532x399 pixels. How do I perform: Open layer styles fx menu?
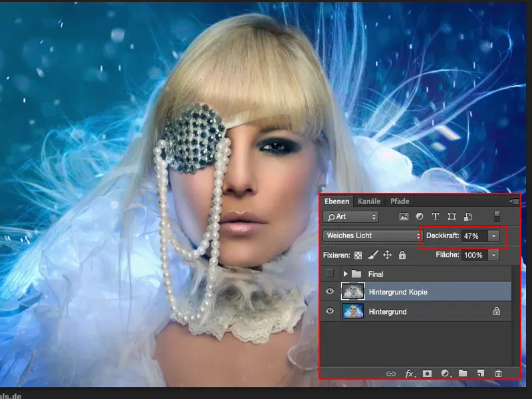[410, 374]
